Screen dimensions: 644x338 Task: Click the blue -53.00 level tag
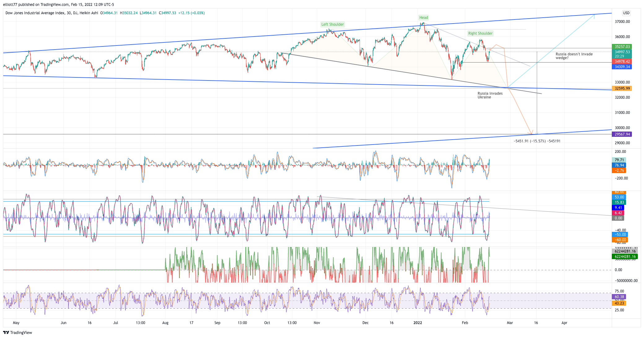point(620,235)
